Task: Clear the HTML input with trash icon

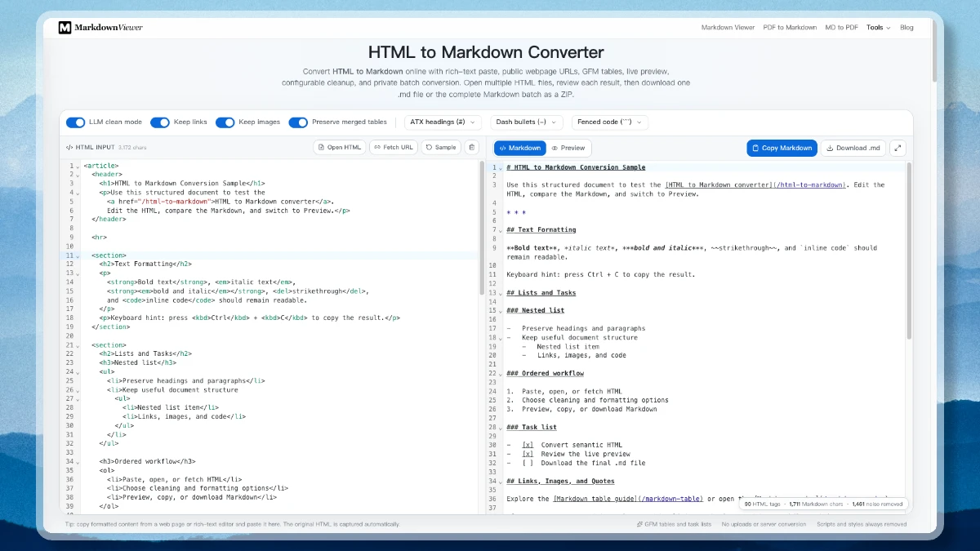Action: coord(471,148)
